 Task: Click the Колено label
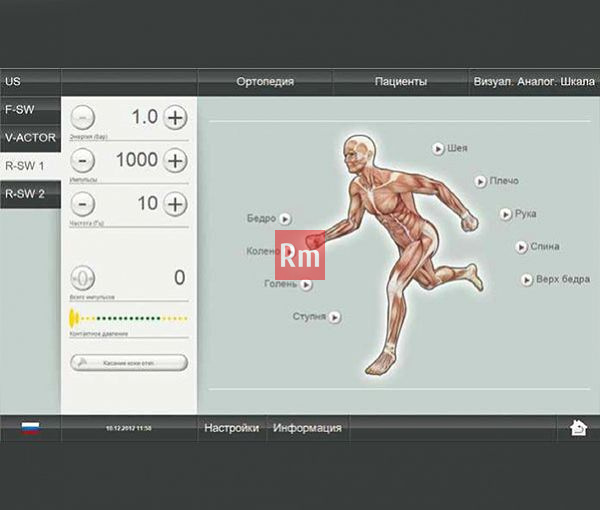[262, 251]
